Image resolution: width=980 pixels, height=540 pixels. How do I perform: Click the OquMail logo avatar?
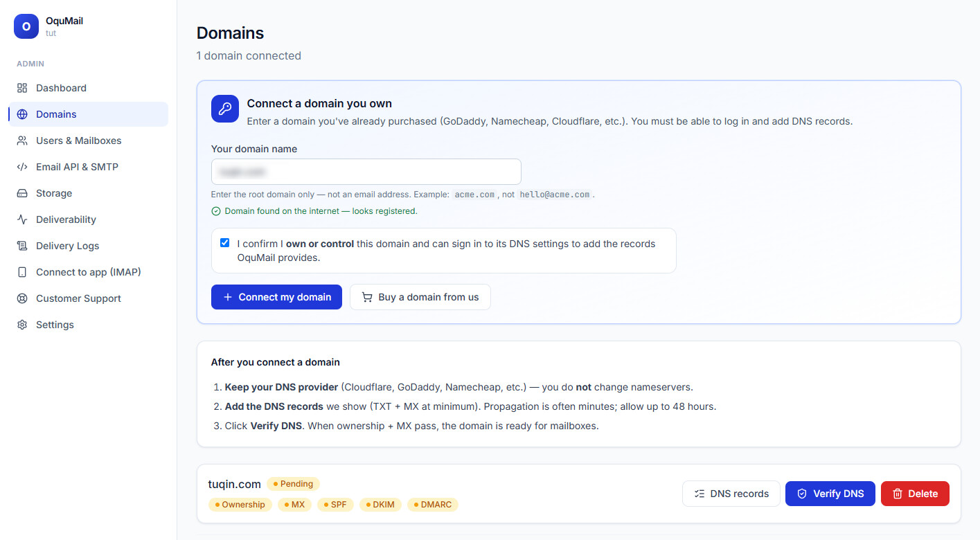[x=26, y=26]
